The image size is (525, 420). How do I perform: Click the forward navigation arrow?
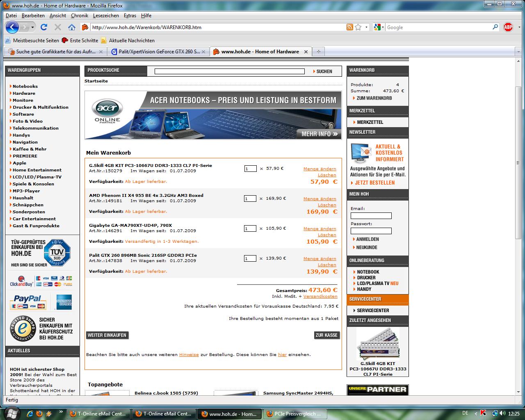(x=25, y=27)
